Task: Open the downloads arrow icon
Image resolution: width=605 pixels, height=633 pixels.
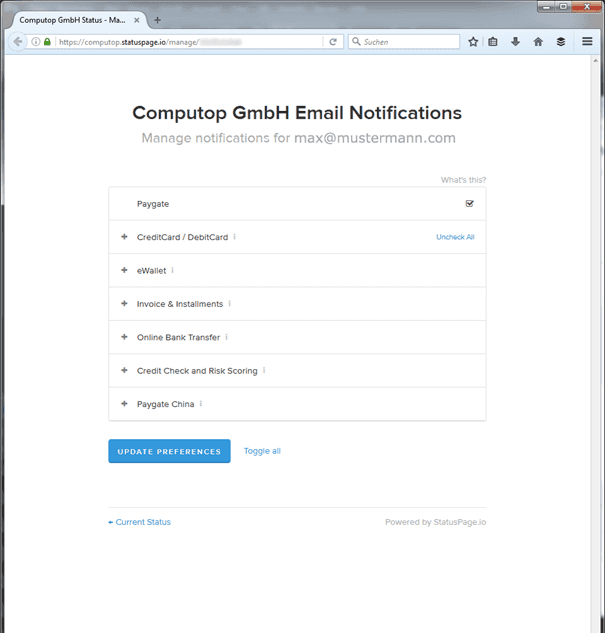Action: click(516, 42)
